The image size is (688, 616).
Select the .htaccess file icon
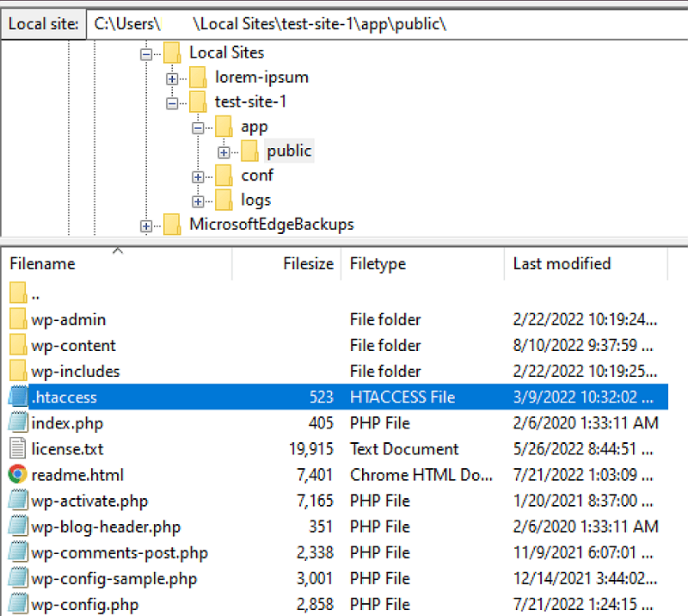pos(18,397)
